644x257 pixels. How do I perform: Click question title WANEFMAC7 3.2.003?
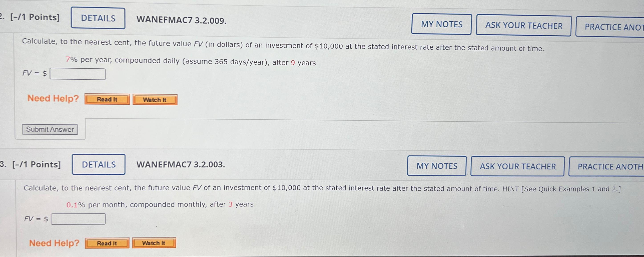[x=181, y=165]
